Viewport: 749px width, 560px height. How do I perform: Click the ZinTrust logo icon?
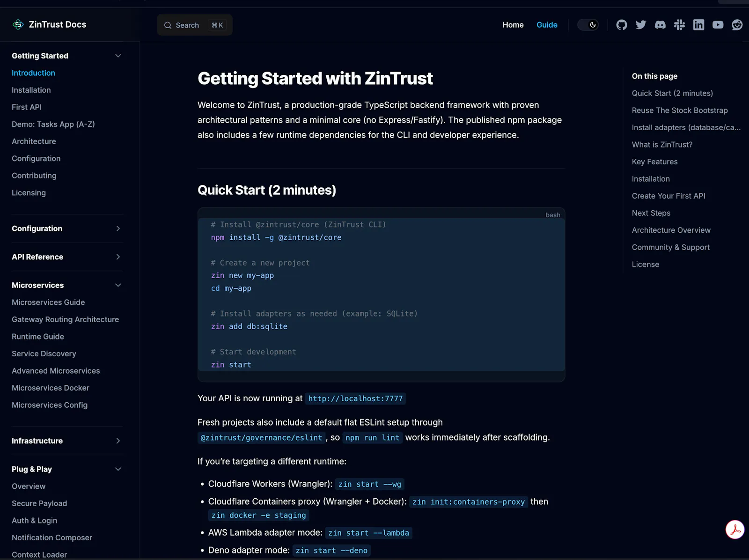(x=18, y=24)
